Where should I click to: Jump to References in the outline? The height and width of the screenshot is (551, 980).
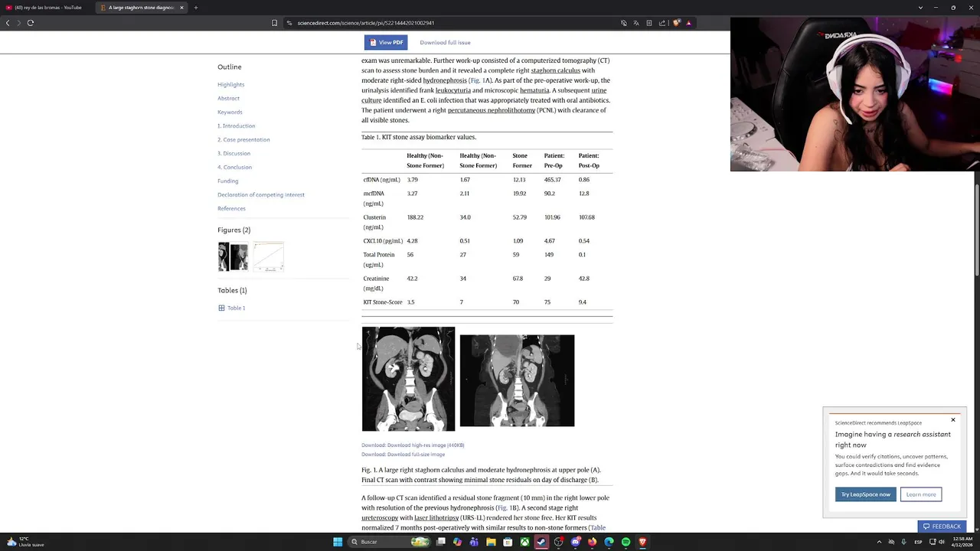[x=231, y=209]
